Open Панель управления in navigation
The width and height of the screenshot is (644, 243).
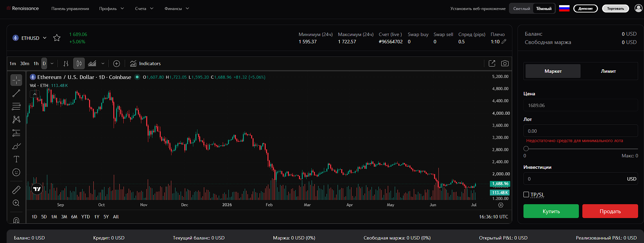[70, 8]
